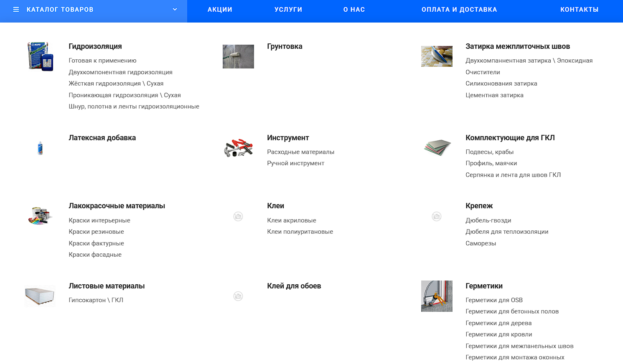The height and width of the screenshot is (364, 623).
Task: Open Краски фактурные subcategory
Action: pyautogui.click(x=96, y=243)
